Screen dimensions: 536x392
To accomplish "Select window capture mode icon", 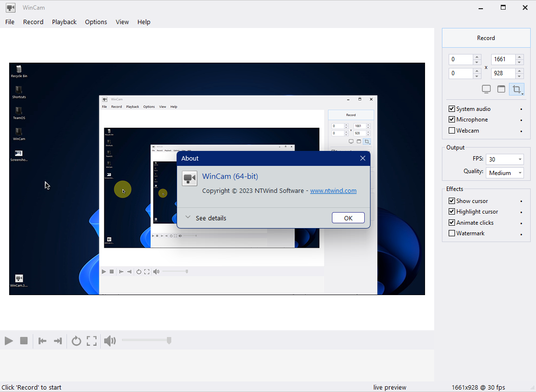I will pos(501,89).
